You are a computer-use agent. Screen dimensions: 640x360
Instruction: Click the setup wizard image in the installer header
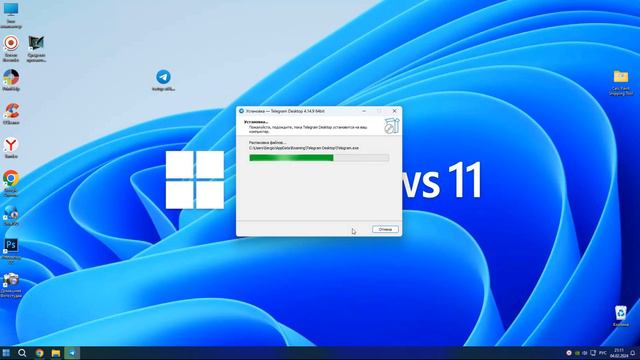[x=391, y=126]
